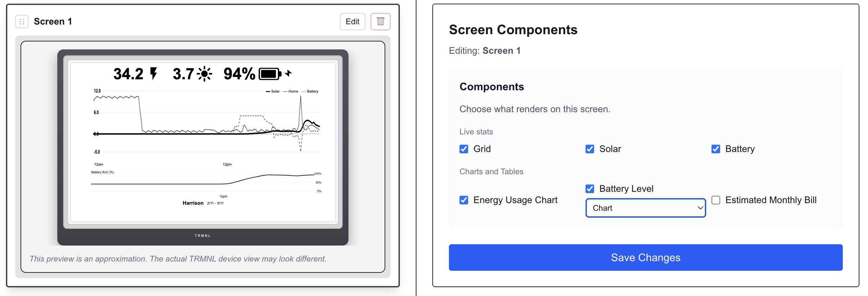The width and height of the screenshot is (868, 296).
Task: Uncheck the Energy Usage Chart component
Action: tap(464, 200)
